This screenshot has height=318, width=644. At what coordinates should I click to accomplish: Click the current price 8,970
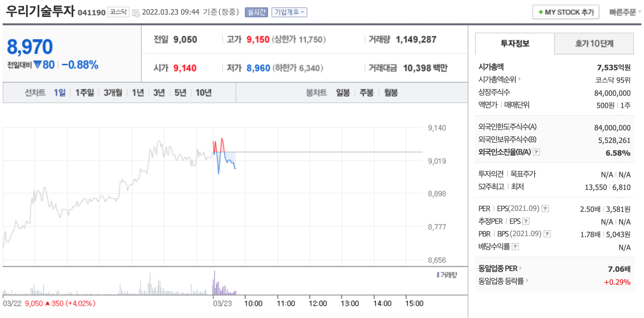(30, 47)
